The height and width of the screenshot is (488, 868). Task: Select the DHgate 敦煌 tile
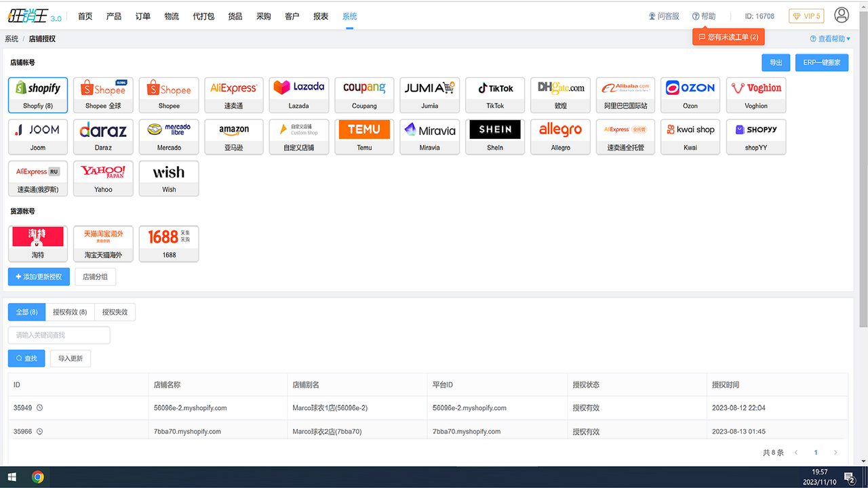[x=560, y=95]
